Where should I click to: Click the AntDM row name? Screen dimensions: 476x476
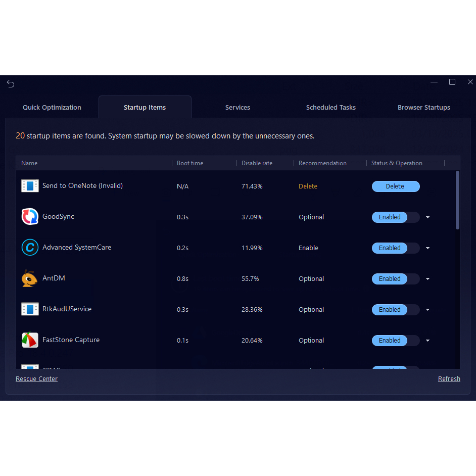click(x=54, y=278)
